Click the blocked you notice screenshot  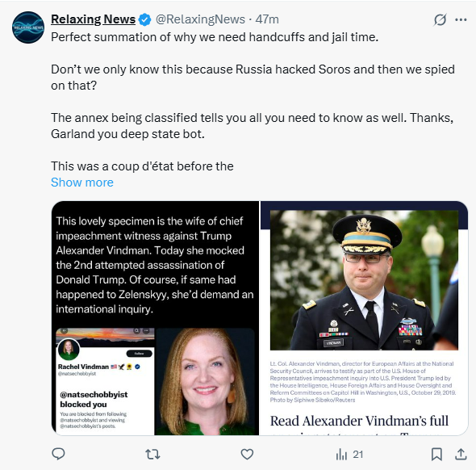105,382
